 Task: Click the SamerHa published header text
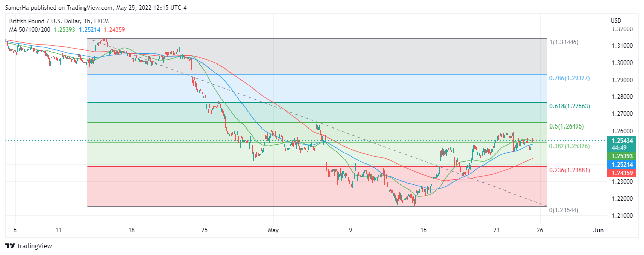[96, 7]
